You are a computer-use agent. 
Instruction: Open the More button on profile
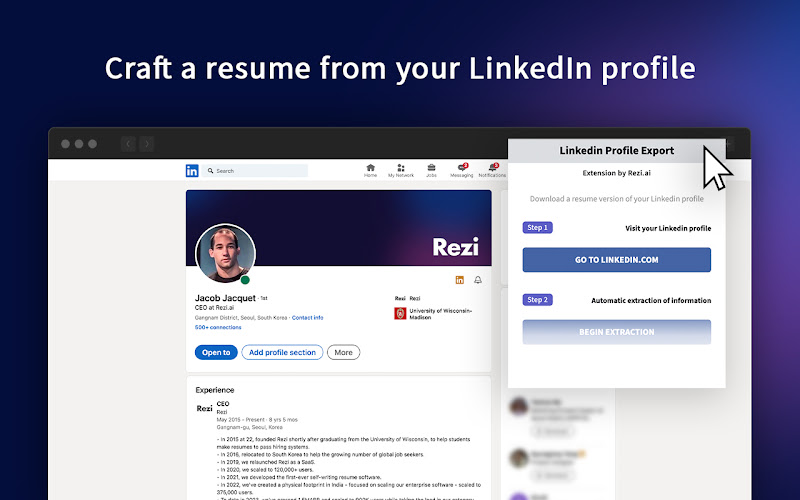(343, 353)
